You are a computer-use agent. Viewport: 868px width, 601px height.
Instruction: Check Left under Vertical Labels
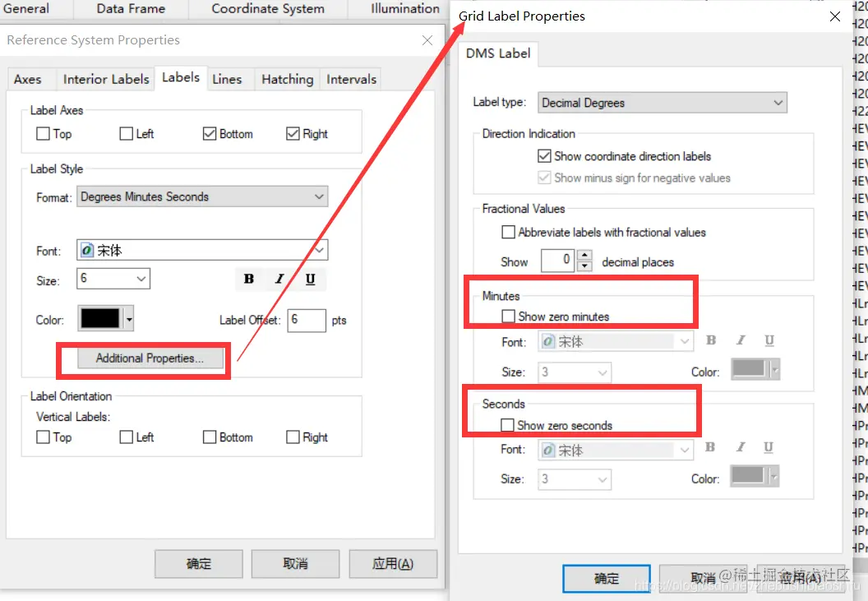point(127,437)
